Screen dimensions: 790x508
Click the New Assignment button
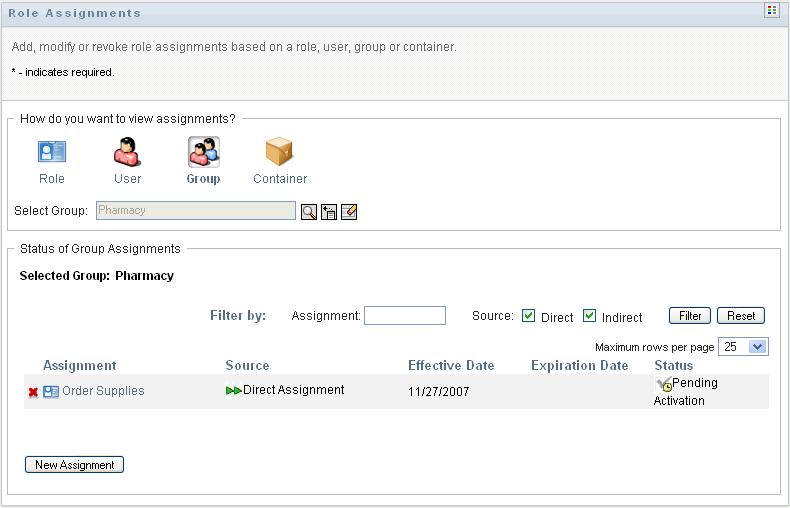point(74,465)
